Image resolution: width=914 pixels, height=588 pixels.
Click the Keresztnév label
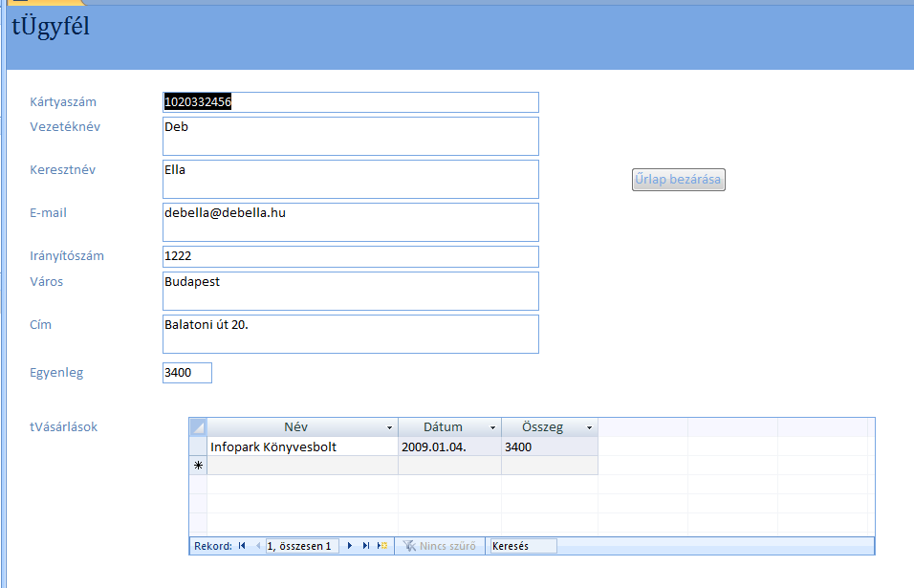tap(62, 170)
